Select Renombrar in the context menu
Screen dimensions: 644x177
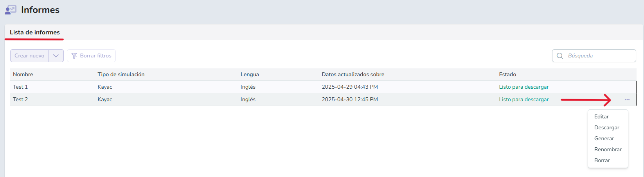click(608, 149)
